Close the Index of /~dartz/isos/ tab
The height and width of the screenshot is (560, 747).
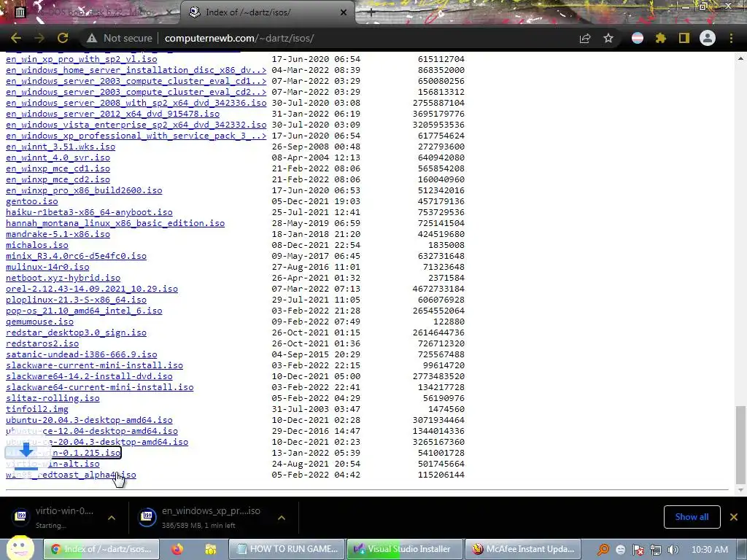tap(344, 12)
